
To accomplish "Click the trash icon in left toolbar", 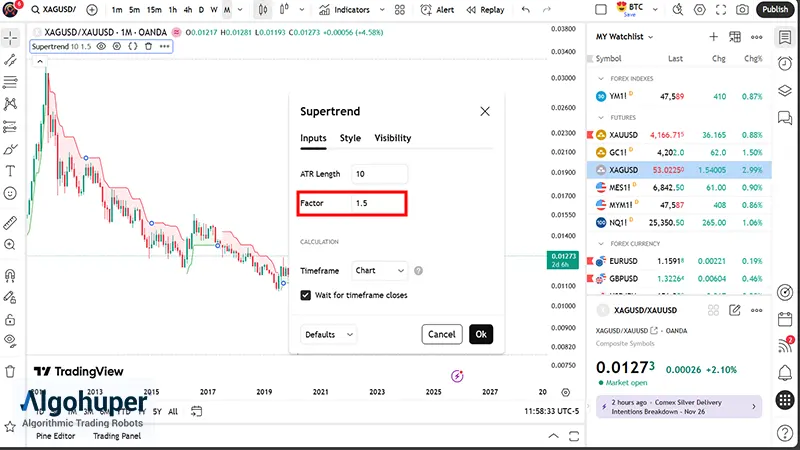I will click(11, 371).
